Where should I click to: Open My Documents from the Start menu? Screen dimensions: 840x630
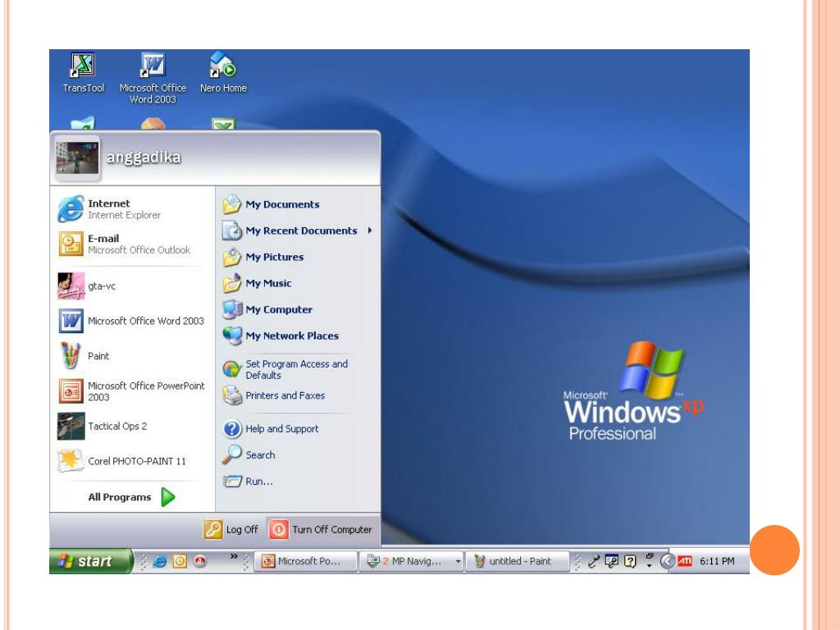click(298, 204)
